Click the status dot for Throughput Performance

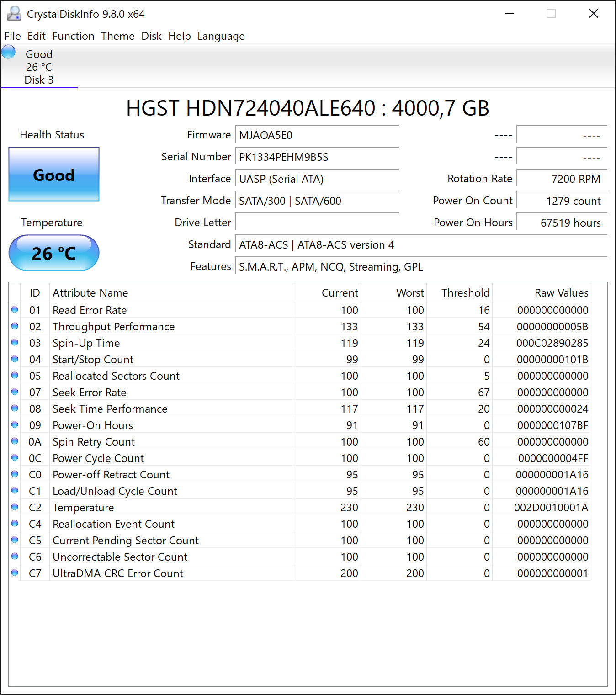click(x=15, y=326)
